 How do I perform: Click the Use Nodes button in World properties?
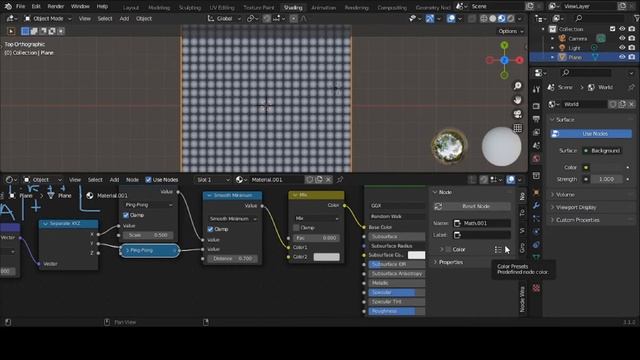click(591, 134)
